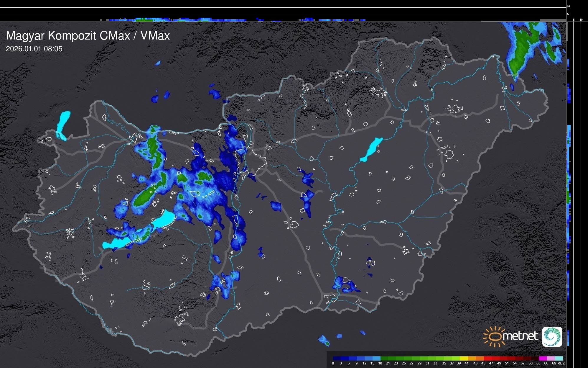Screen dimensions: 588x368
Task: Click the metnet text wordmark
Action: pos(520,336)
